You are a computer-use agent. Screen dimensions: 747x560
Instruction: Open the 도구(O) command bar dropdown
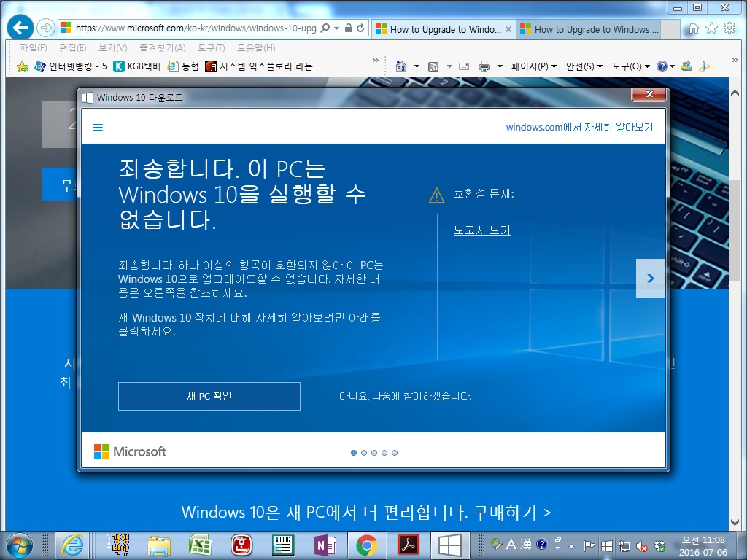630,66
